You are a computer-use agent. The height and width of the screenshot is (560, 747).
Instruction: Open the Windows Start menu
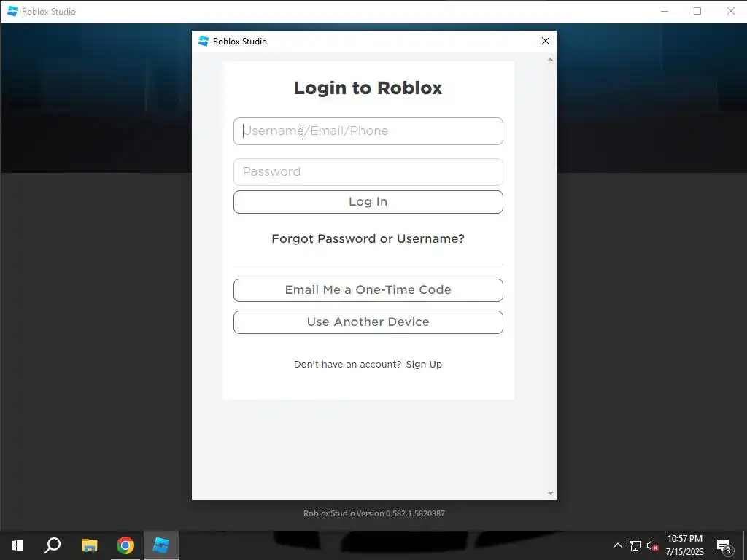tap(18, 545)
